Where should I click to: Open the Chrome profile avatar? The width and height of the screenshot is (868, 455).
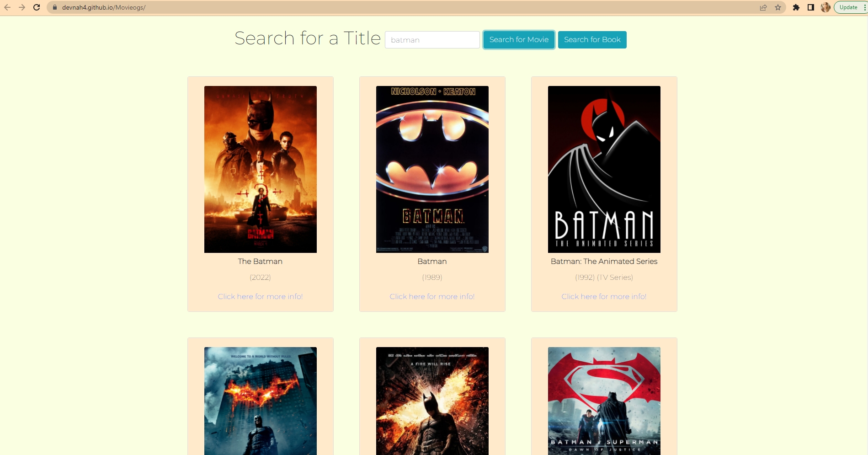(825, 7)
